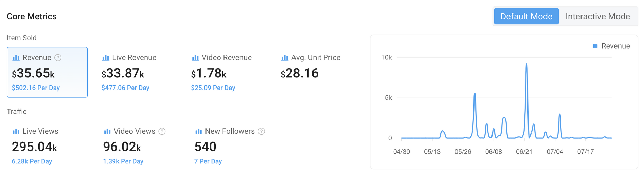Open the Video Views help tooltip icon
Image resolution: width=644 pixels, height=175 pixels.
[x=162, y=131]
